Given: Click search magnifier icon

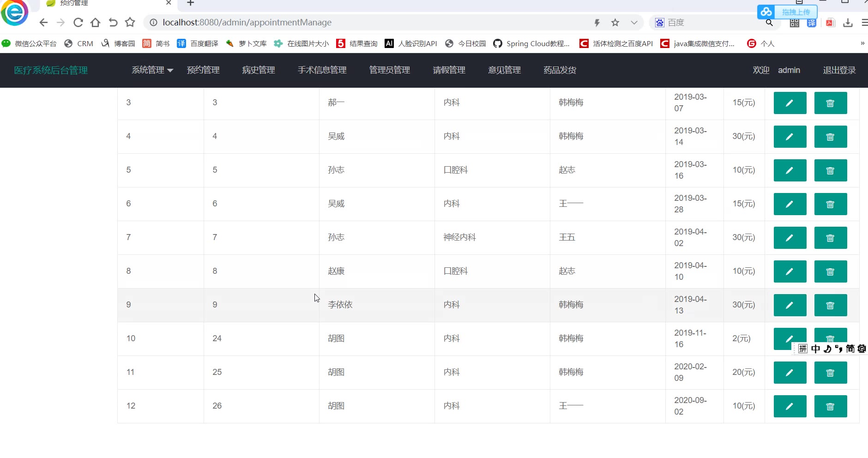Looking at the screenshot, I should [x=769, y=22].
